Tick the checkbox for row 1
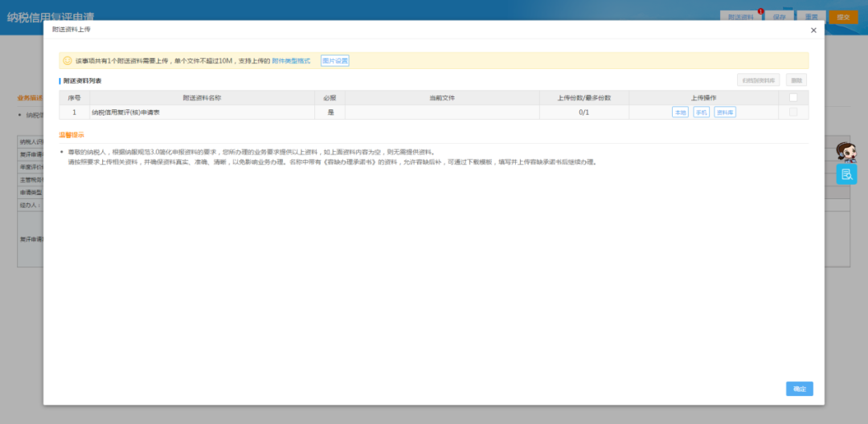Image resolution: width=868 pixels, height=424 pixels. coord(793,112)
